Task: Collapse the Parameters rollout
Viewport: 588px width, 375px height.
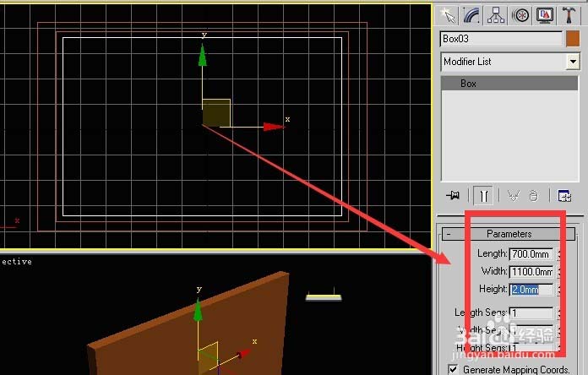Action: pos(509,234)
